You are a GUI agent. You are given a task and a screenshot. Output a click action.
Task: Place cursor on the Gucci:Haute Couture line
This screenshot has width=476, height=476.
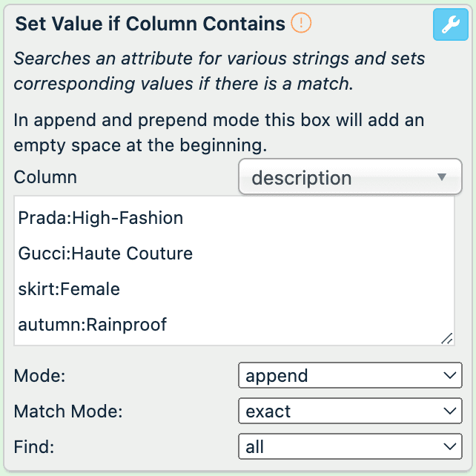[105, 254]
